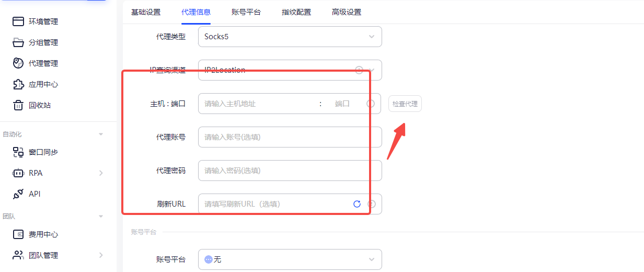
Task: Switch to the 基础设置 tab
Action: tap(146, 12)
